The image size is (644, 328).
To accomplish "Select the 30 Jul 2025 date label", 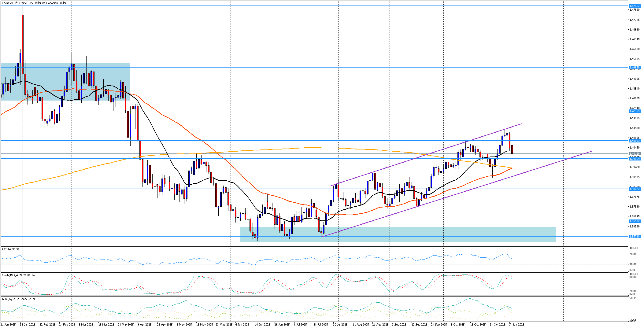I will (x=340, y=325).
